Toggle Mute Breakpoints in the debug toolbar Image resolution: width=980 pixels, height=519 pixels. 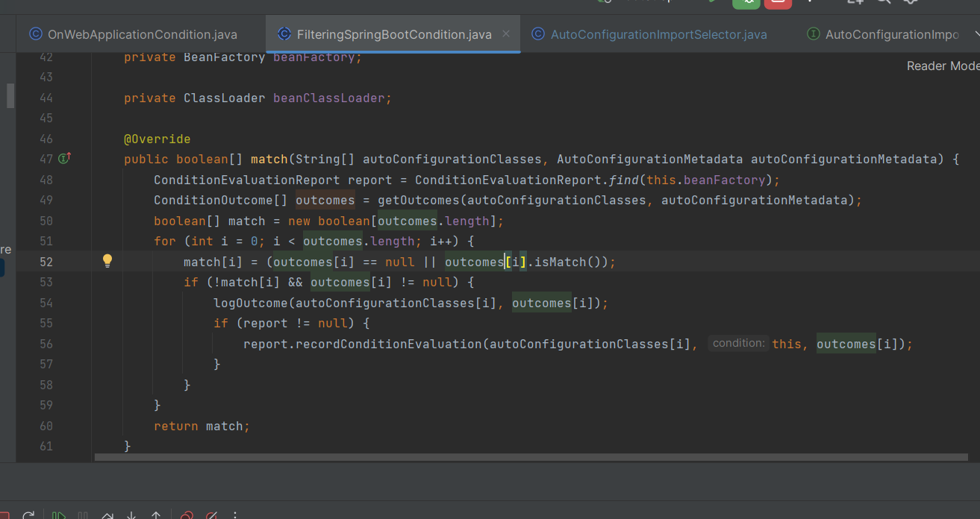tap(211, 515)
